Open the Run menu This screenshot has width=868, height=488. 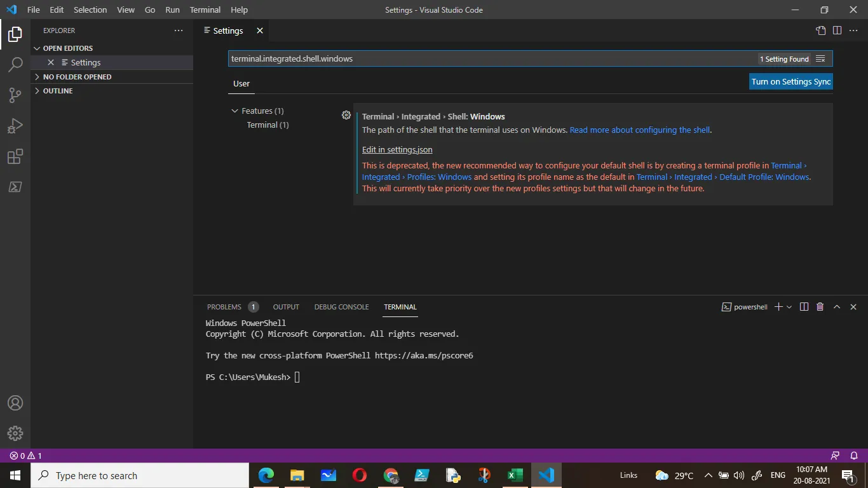(172, 10)
